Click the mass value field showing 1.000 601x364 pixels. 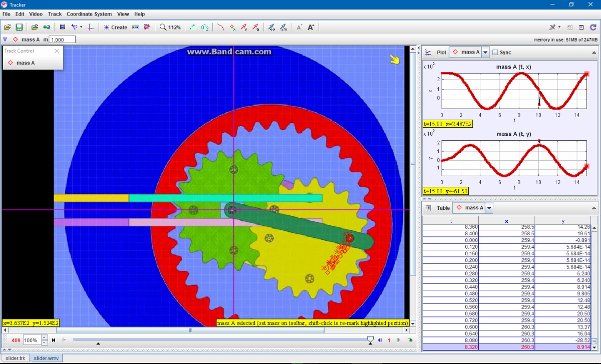tap(62, 40)
